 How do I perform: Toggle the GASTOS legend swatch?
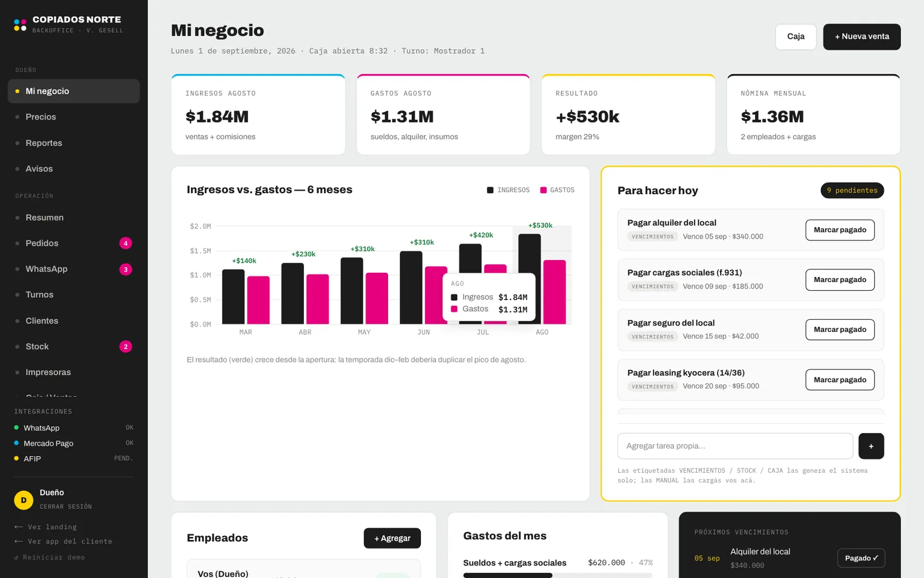coord(543,190)
